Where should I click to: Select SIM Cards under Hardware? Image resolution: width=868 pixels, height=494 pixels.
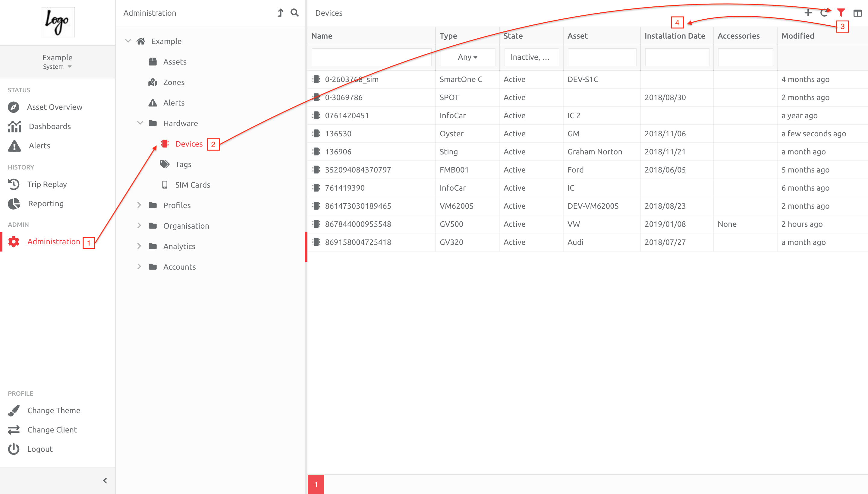pyautogui.click(x=193, y=185)
